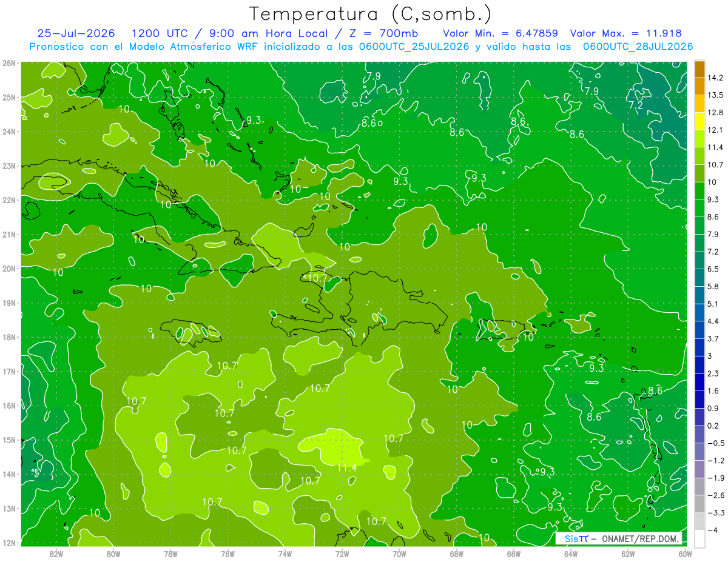Click the '76W' longitude axis label
728x562 pixels.
click(228, 554)
